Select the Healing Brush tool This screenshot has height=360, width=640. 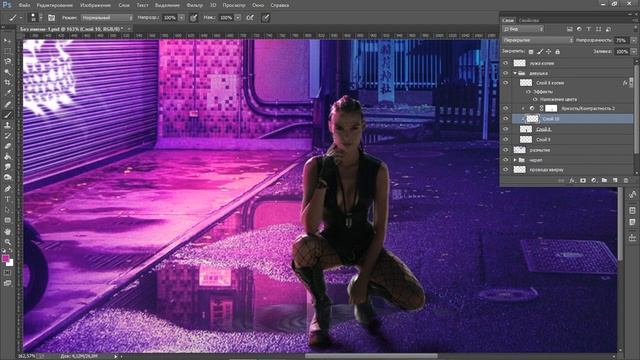point(7,104)
